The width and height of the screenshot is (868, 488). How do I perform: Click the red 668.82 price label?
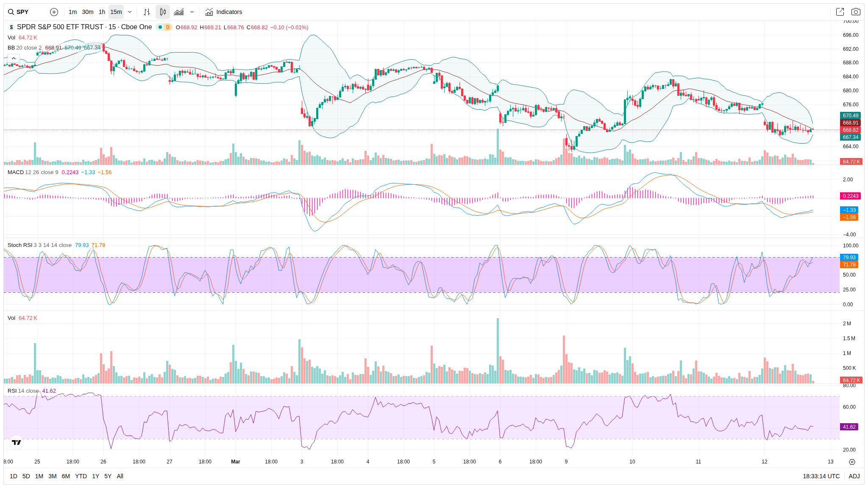(x=850, y=130)
